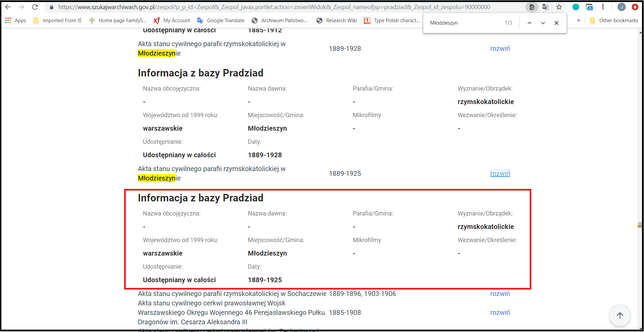Open the screen capture camera extension
Screen dimensions: 644x332
point(589,7)
